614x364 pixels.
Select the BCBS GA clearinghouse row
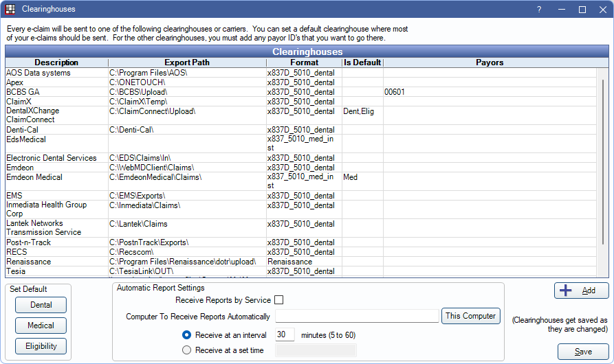point(55,92)
